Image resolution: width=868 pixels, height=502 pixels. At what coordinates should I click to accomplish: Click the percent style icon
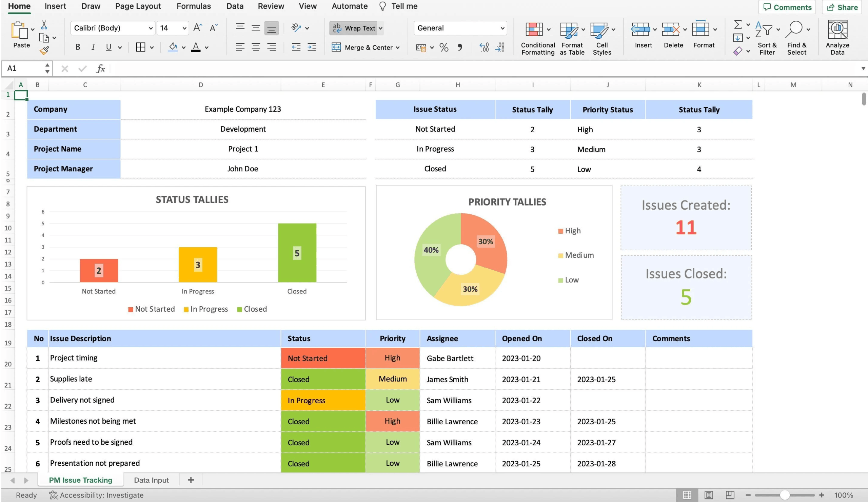click(x=443, y=47)
